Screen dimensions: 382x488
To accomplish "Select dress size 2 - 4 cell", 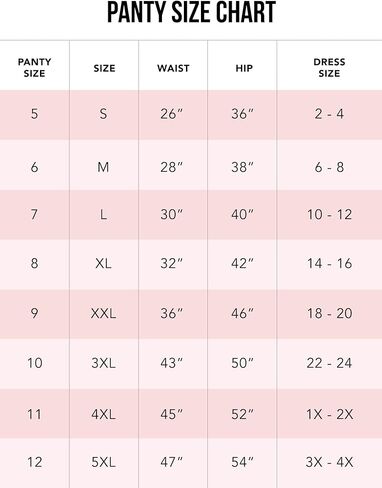I will point(329,114).
